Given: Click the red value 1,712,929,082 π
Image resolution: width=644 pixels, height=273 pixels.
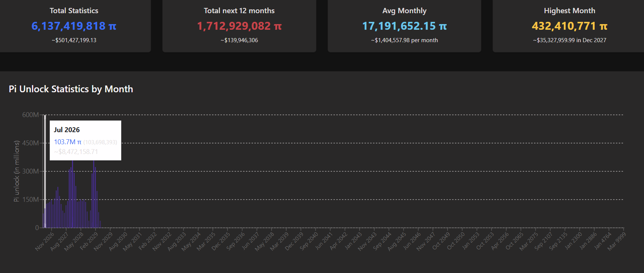Looking at the screenshot, I should pos(239,26).
